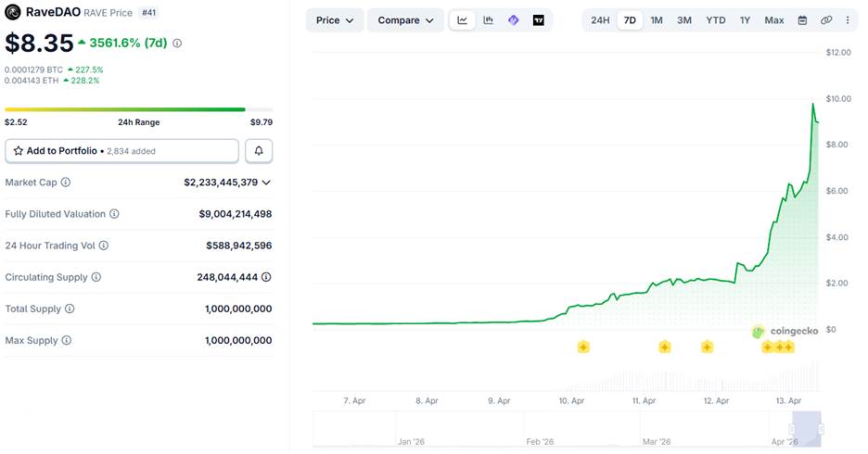Viewport: 868px width, 454px height.
Task: Select the YTD time range tab
Action: pos(715,20)
